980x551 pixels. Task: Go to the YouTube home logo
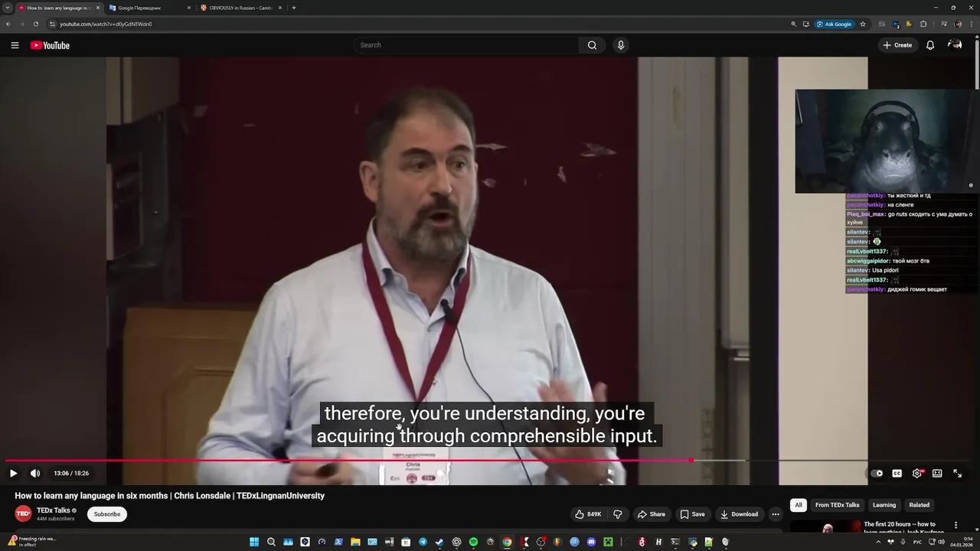50,45
